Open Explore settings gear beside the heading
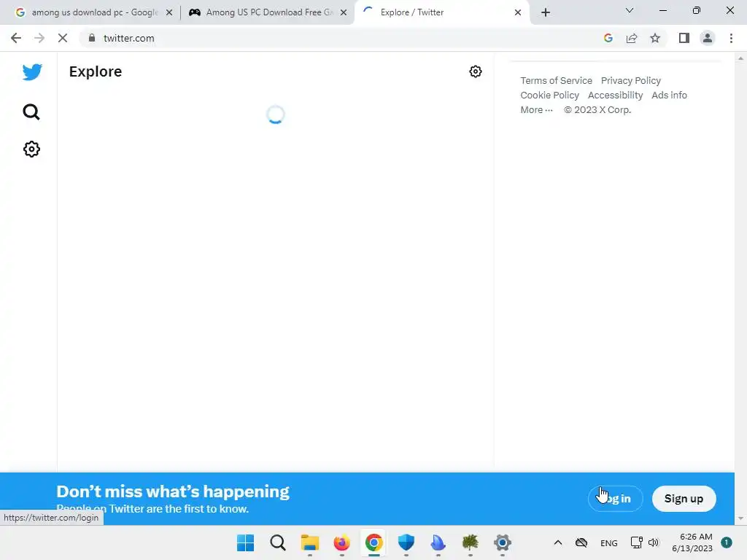 (x=476, y=71)
